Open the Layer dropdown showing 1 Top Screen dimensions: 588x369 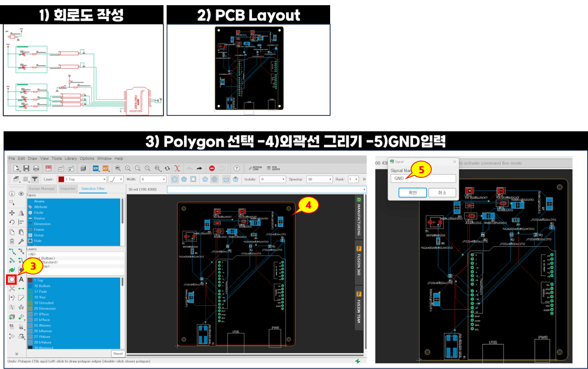[82, 179]
